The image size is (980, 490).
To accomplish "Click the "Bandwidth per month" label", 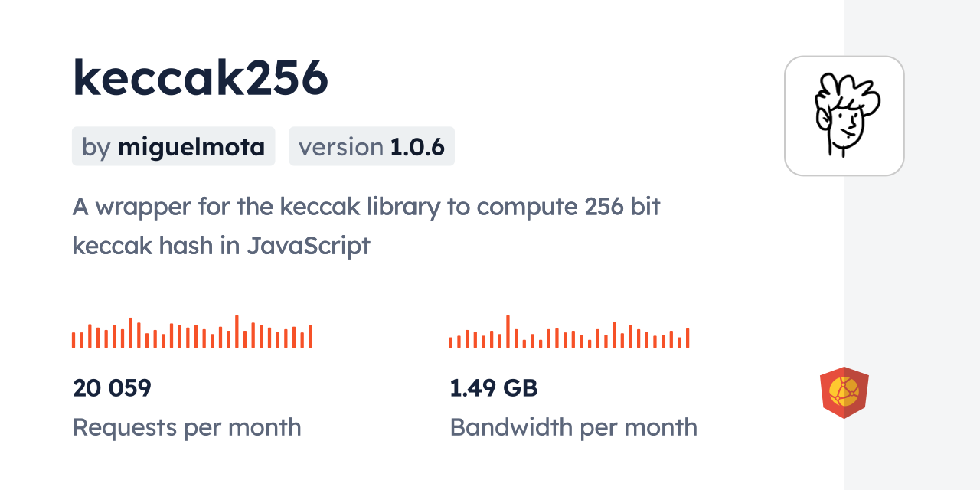I will coord(573,427).
